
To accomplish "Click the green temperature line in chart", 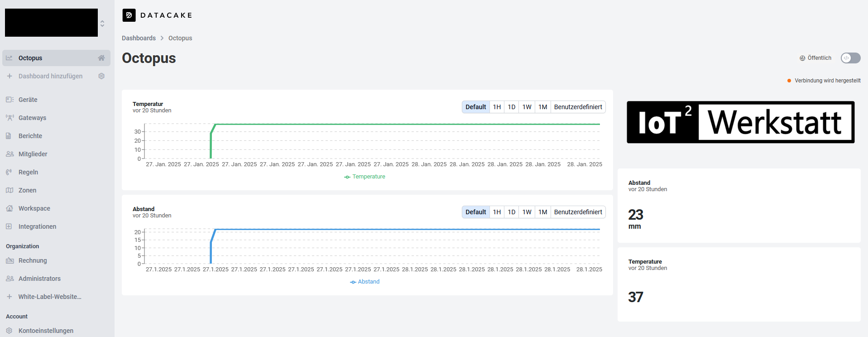I will 408,124.
